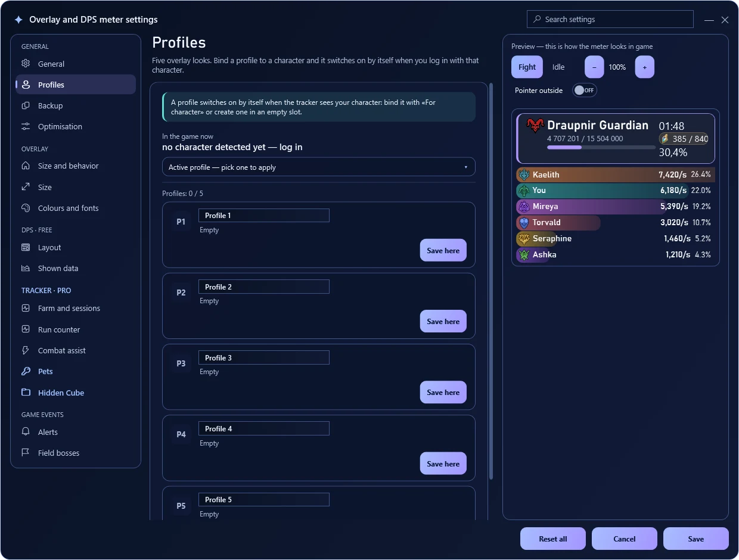739x560 pixels.
Task: Save current look to P1 slot
Action: pyautogui.click(x=443, y=250)
